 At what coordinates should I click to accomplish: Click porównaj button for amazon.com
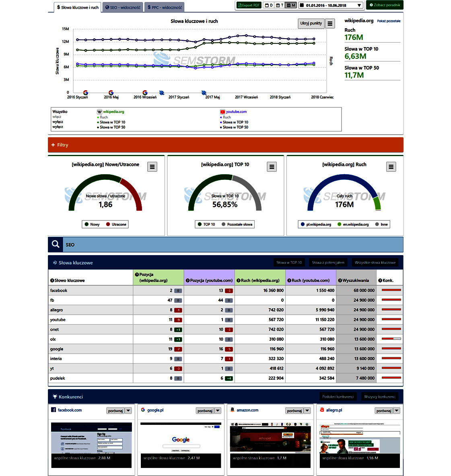pos(294,411)
